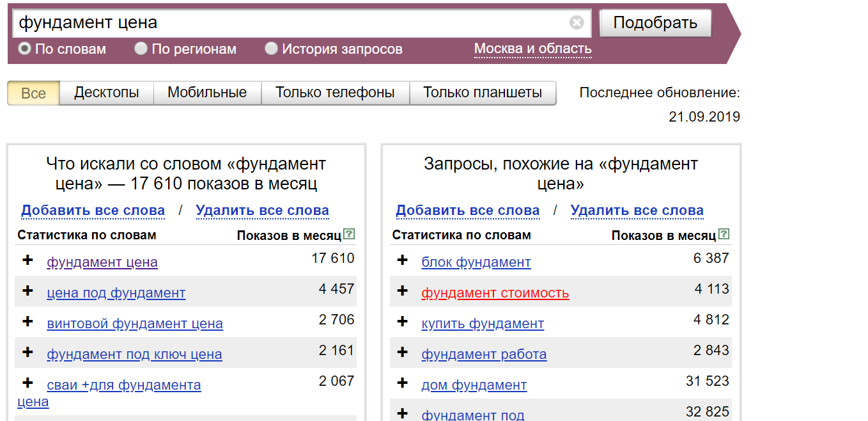868x421 pixels.
Task: Click the impressions value '2 706'
Action: pyautogui.click(x=336, y=319)
